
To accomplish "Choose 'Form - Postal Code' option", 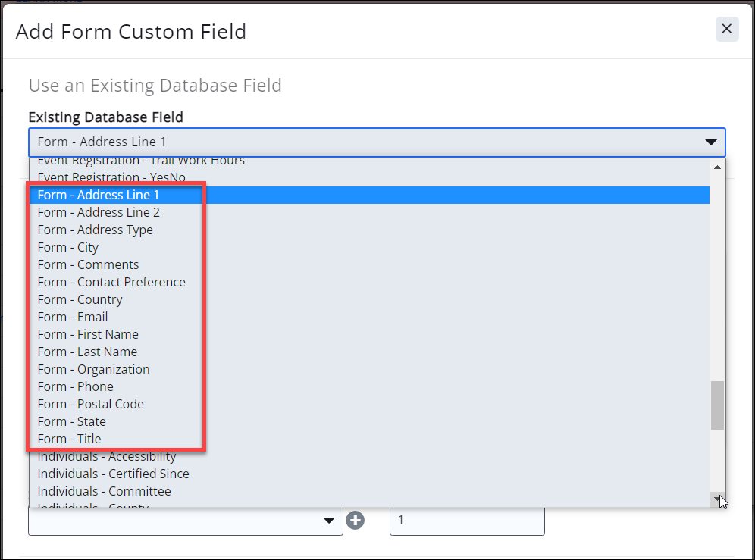I will point(90,404).
